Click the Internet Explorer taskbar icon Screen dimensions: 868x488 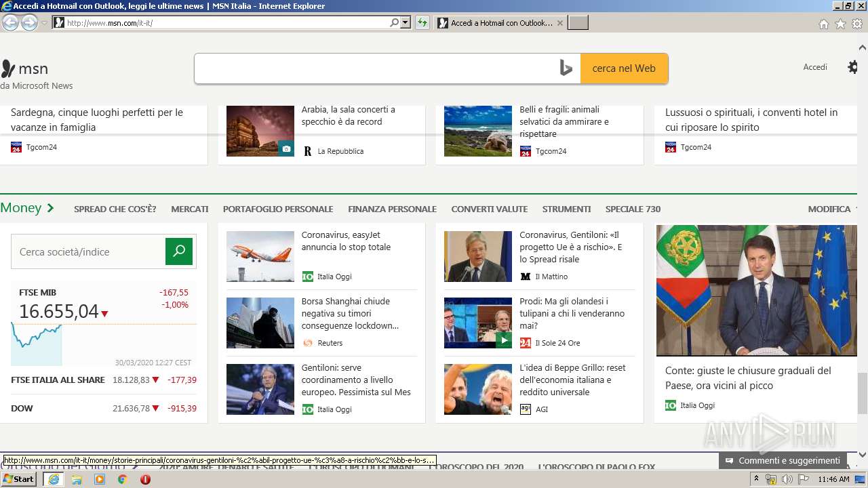[x=53, y=479]
